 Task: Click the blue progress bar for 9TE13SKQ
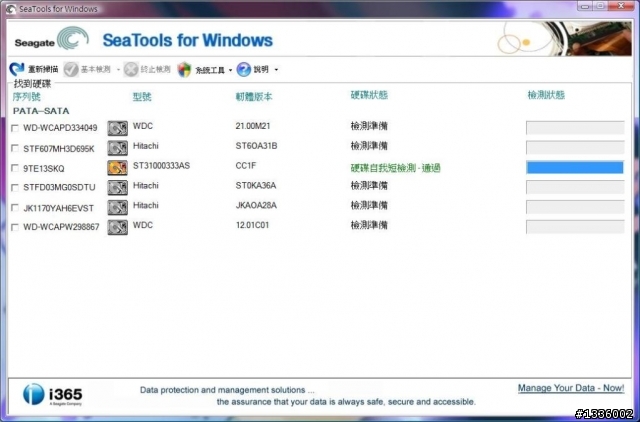[x=575, y=167]
